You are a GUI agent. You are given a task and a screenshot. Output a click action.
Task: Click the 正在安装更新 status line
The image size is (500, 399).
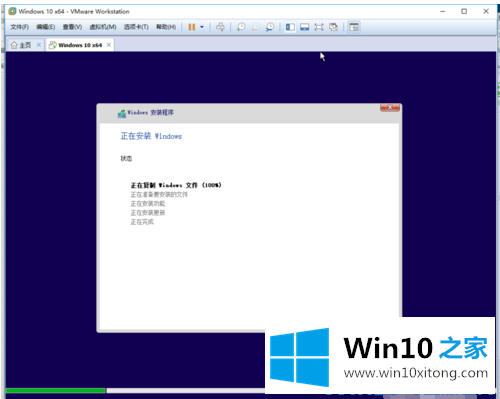pos(148,213)
